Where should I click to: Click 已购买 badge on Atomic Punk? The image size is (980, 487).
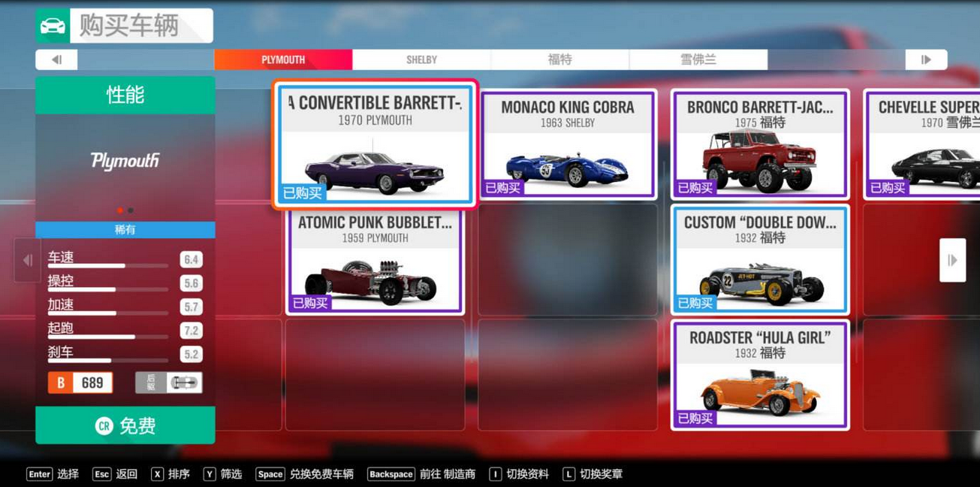click(x=311, y=303)
